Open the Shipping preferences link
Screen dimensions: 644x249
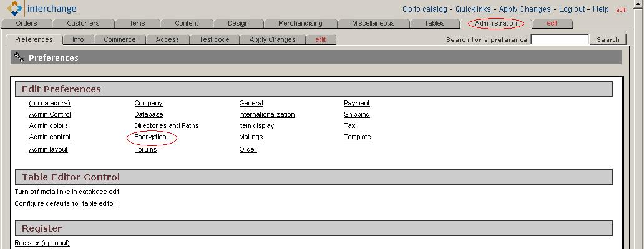(x=357, y=114)
